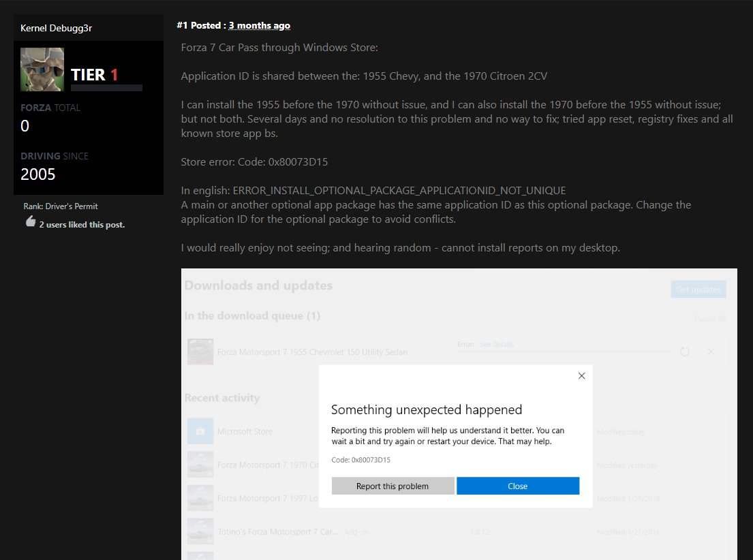The image size is (753, 560).
Task: Click the 'DRIVING SINCE 2005' value
Action: click(38, 174)
